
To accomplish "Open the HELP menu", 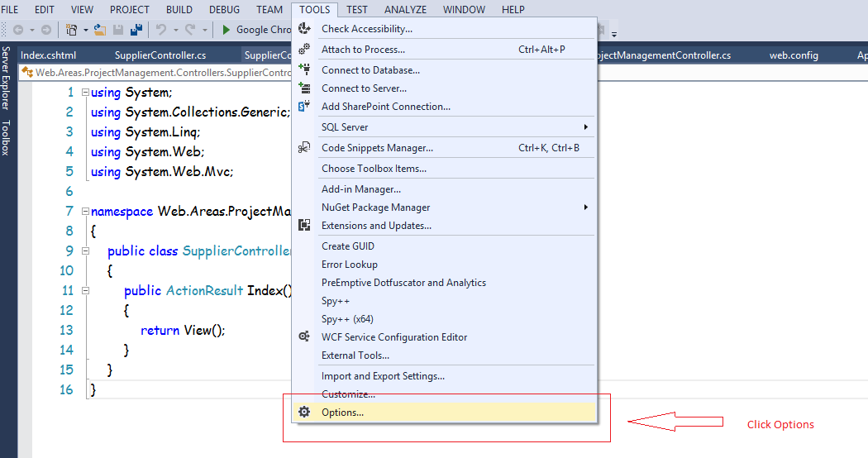I will click(x=513, y=9).
